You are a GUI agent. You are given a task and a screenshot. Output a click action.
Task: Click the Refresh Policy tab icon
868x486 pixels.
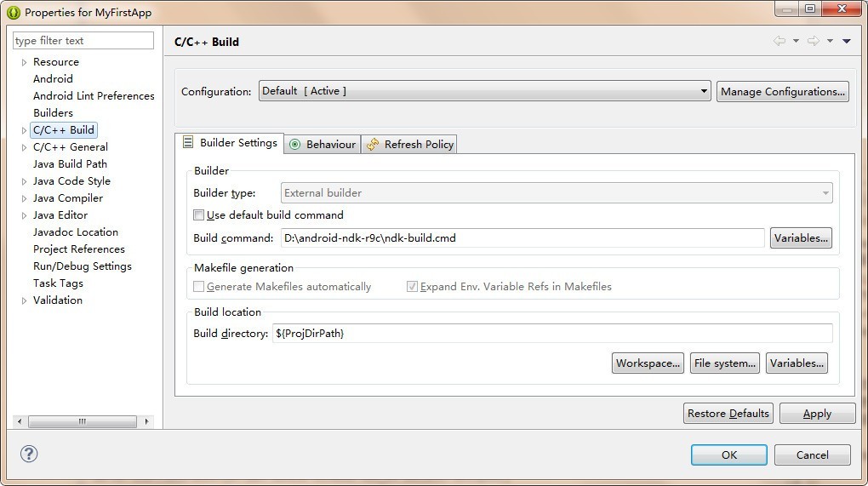point(373,145)
